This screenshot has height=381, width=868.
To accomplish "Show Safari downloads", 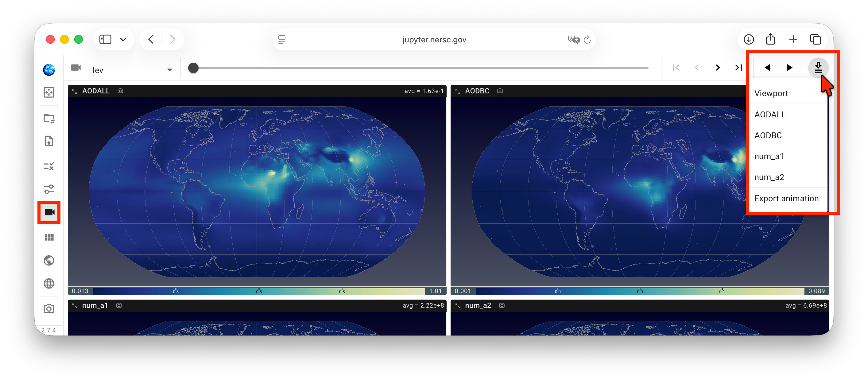I will (x=748, y=39).
